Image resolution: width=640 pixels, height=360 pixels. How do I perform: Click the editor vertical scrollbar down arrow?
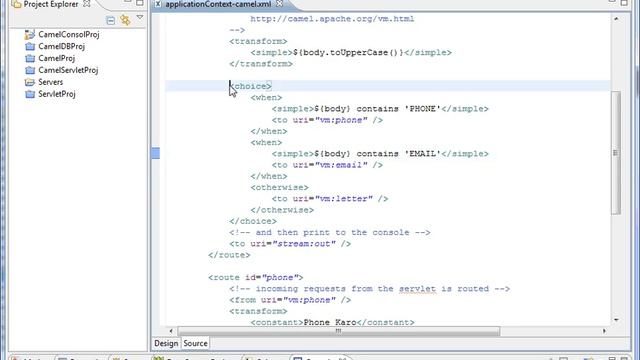616,320
